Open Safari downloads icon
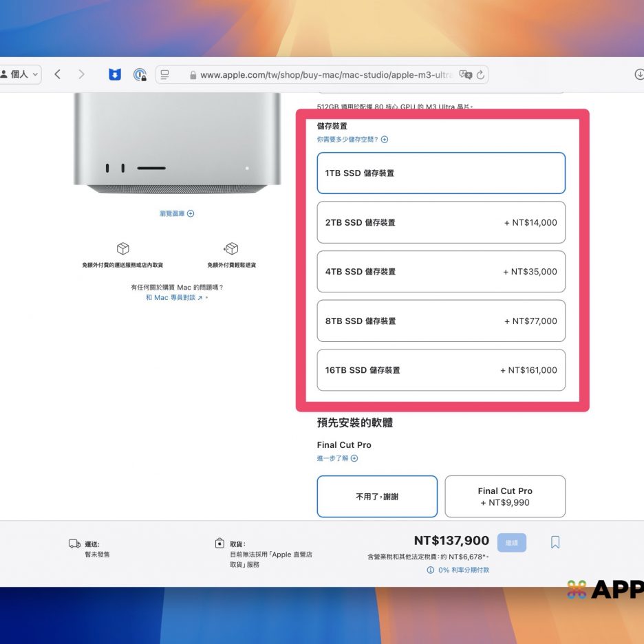Viewport: 644px width, 644px height. [x=638, y=74]
